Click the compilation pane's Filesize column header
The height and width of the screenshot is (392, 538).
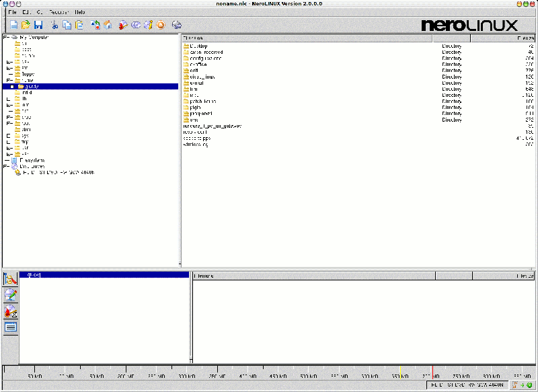[x=503, y=276]
